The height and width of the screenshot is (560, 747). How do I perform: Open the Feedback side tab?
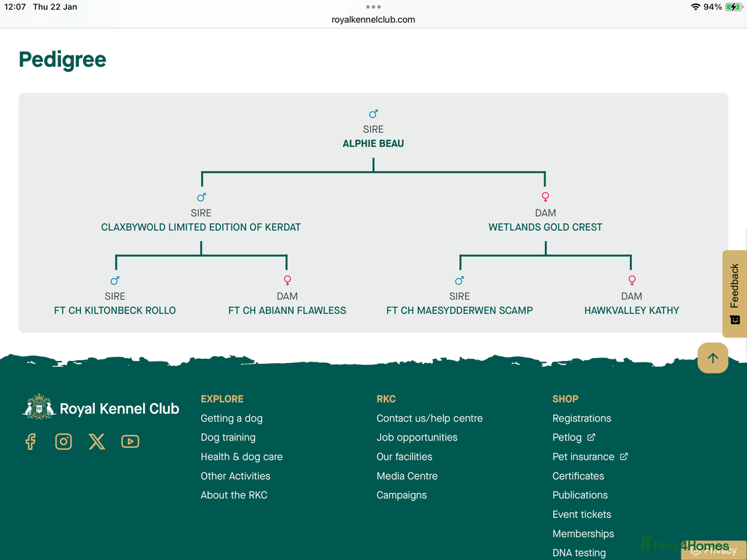[x=735, y=293]
